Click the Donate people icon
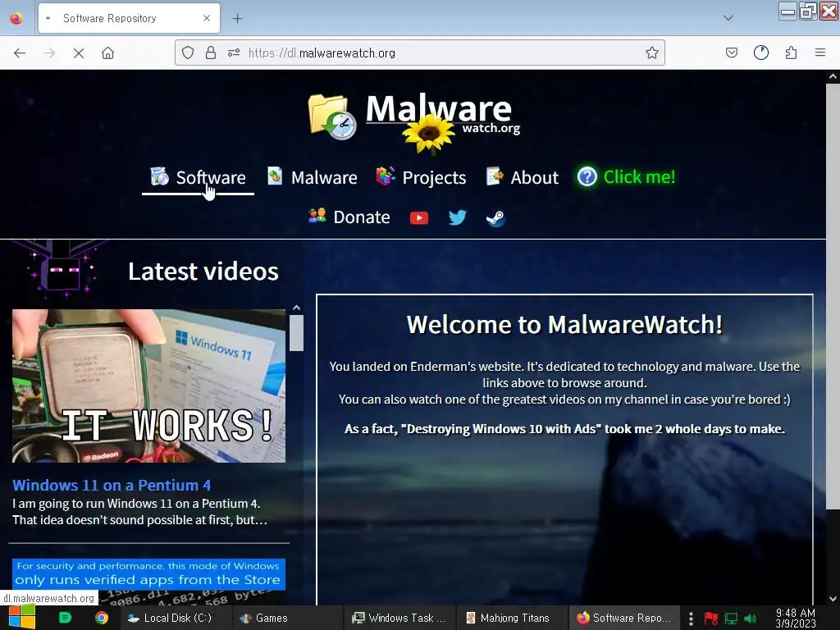 click(317, 216)
